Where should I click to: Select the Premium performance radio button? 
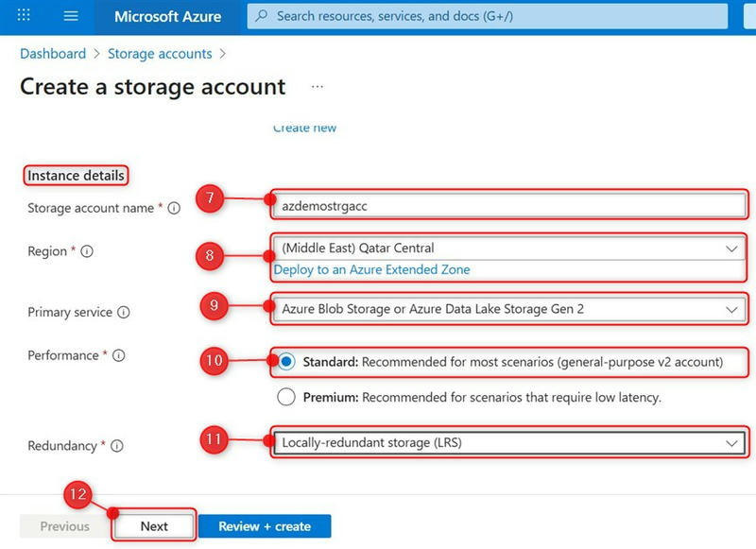point(286,398)
